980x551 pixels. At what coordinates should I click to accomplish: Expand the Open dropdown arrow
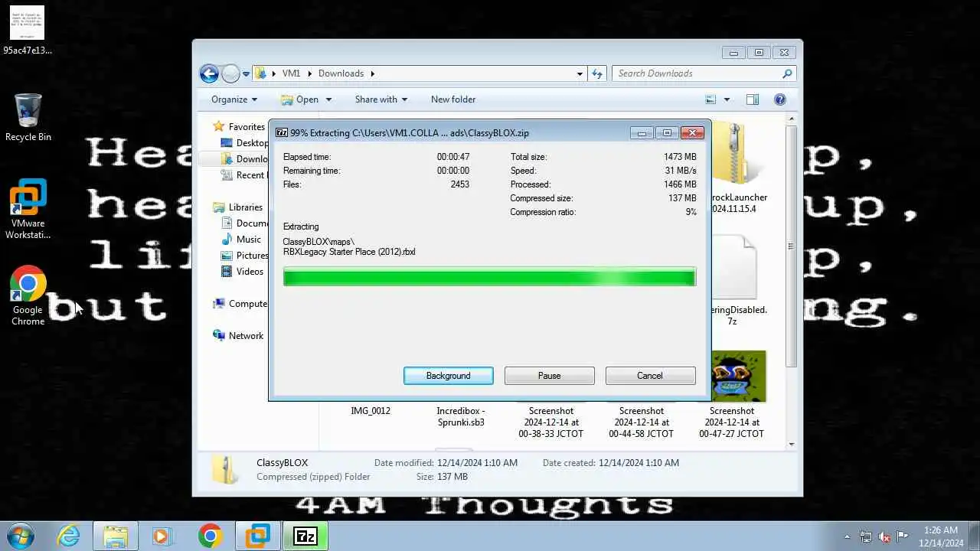point(328,99)
